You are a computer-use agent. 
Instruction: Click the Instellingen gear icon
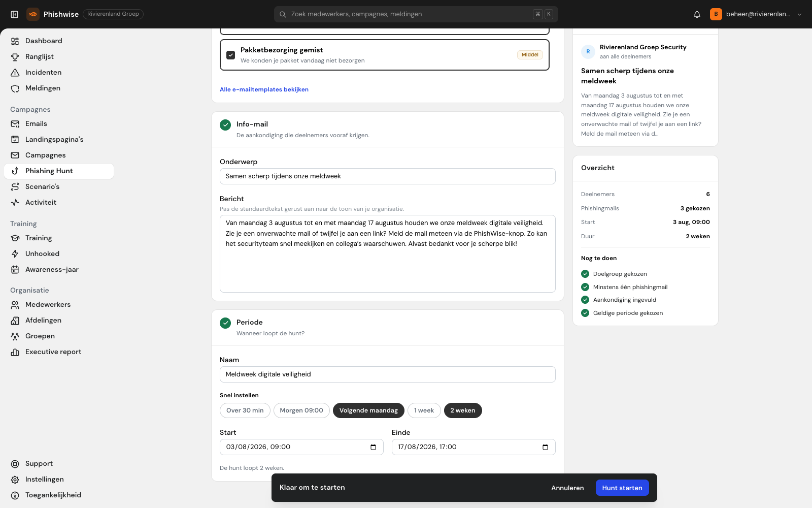point(15,480)
